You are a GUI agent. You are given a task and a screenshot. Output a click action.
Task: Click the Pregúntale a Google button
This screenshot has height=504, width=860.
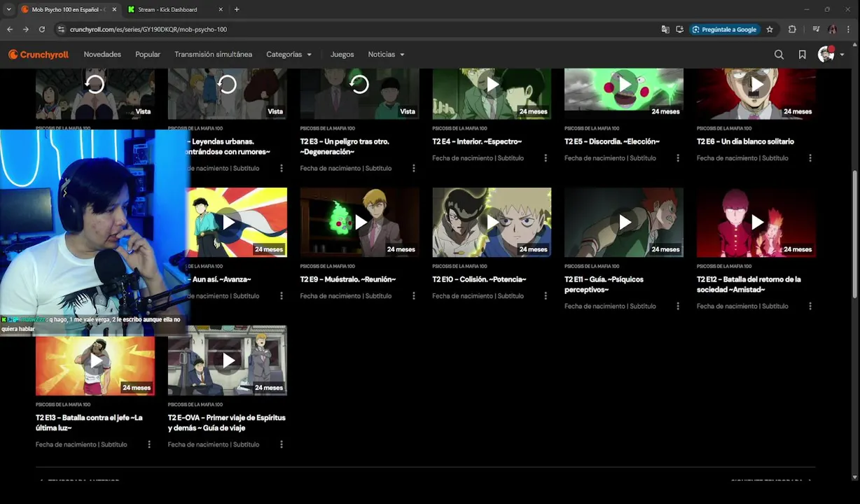click(724, 29)
